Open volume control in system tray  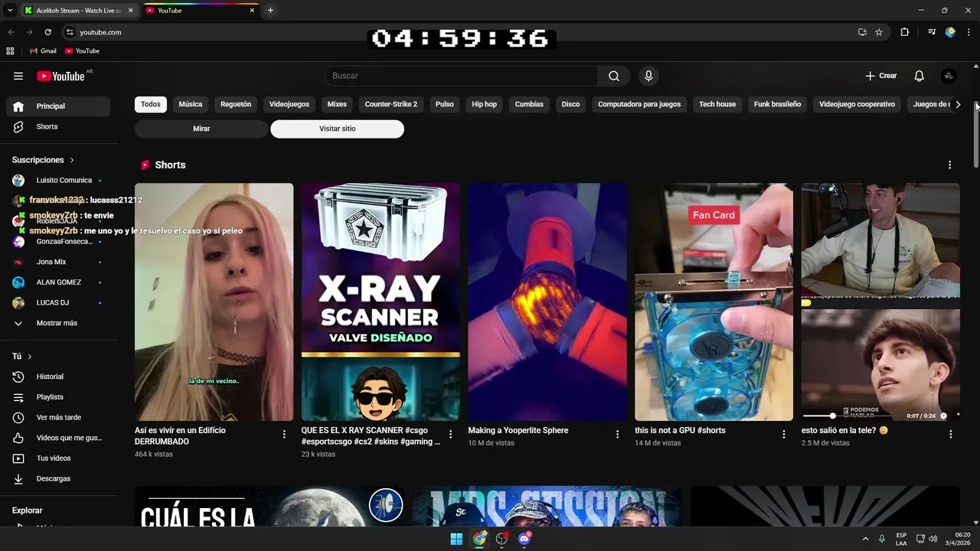point(933,539)
